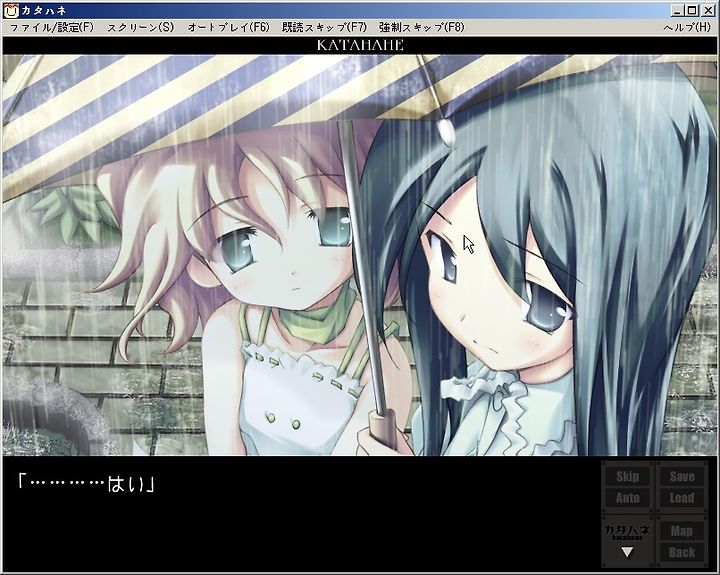
Task: Click the Auto button in control panel
Action: pos(627,498)
